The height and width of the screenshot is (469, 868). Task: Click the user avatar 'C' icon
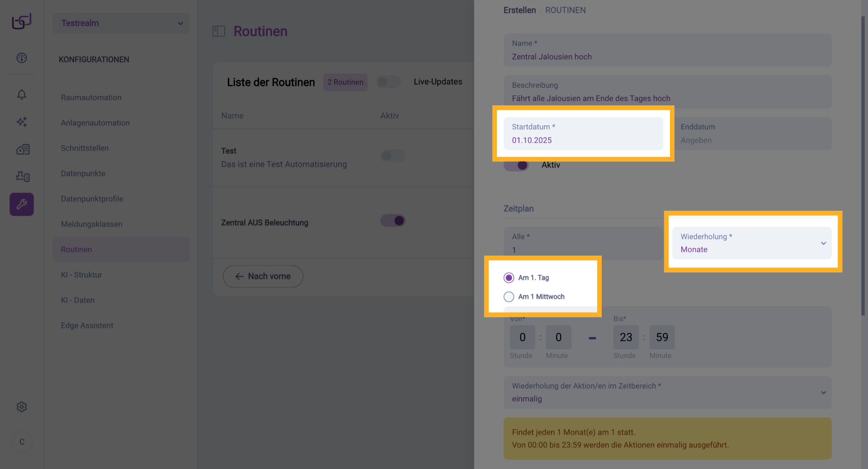coord(22,442)
